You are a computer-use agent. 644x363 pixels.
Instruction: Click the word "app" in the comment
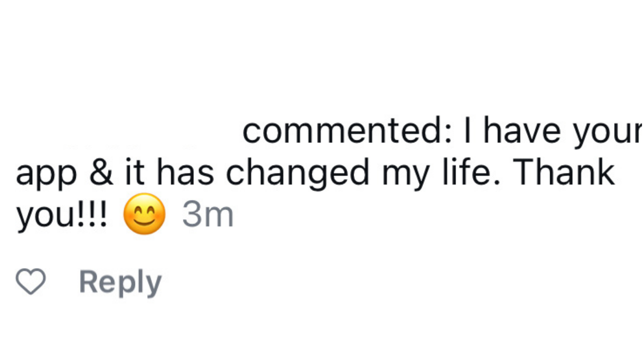(46, 174)
